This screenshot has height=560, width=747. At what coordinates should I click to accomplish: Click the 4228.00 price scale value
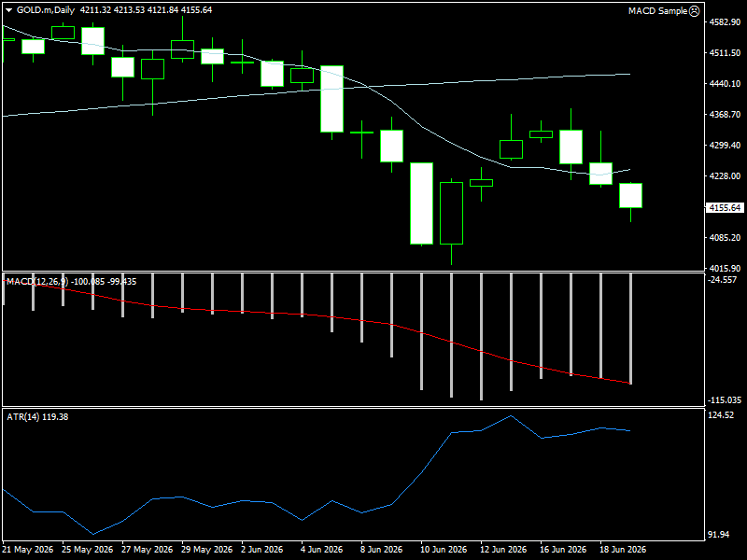point(725,175)
